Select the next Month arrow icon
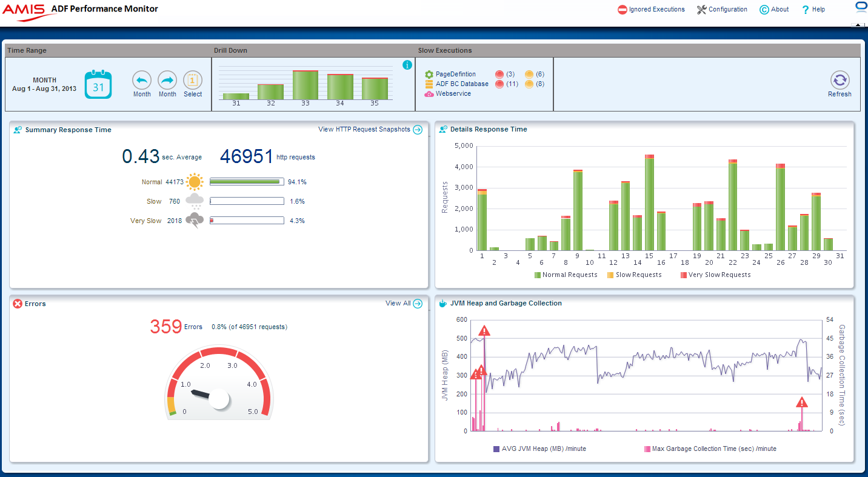 [167, 79]
